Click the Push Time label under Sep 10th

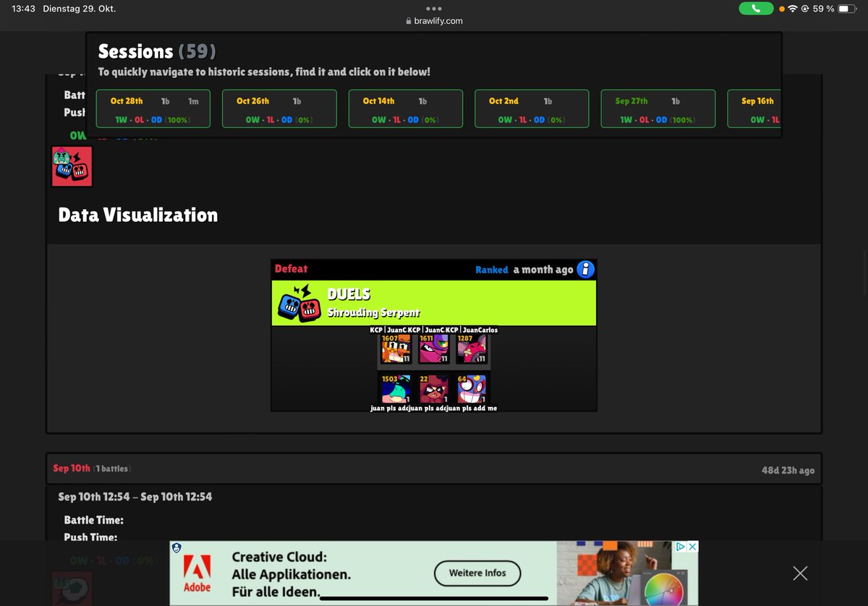[x=90, y=537]
